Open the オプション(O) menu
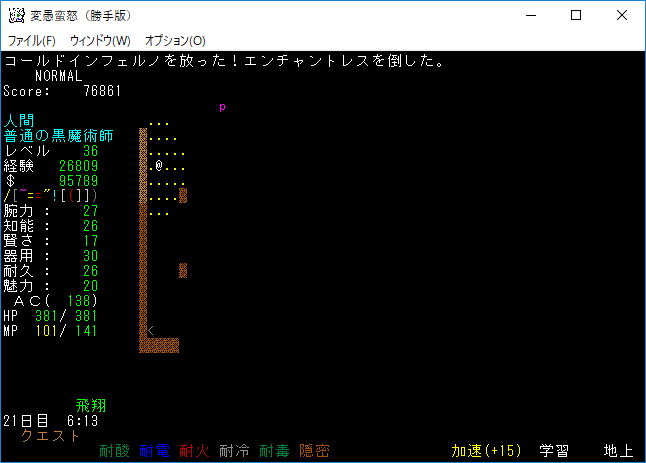646x463 pixels. 175,41
